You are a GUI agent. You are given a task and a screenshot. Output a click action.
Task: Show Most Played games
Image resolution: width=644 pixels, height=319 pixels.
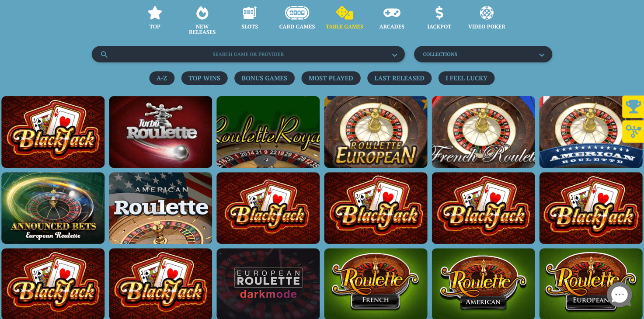331,78
